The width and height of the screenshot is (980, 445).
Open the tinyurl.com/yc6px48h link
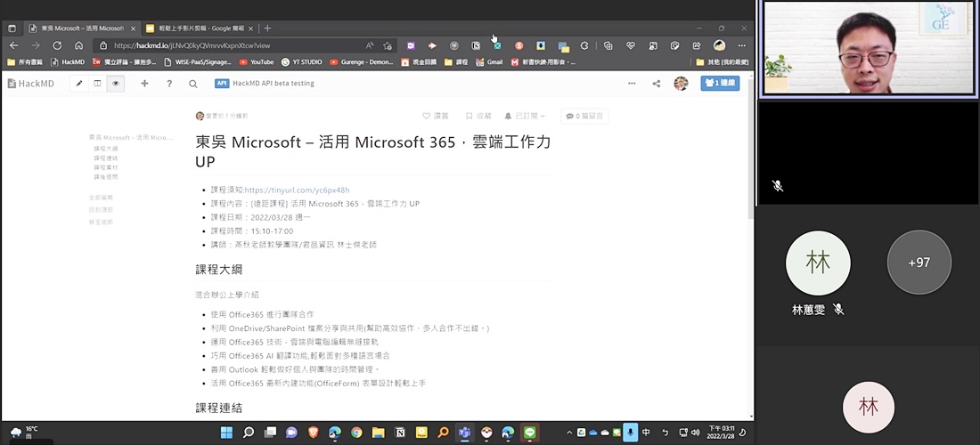(x=297, y=190)
